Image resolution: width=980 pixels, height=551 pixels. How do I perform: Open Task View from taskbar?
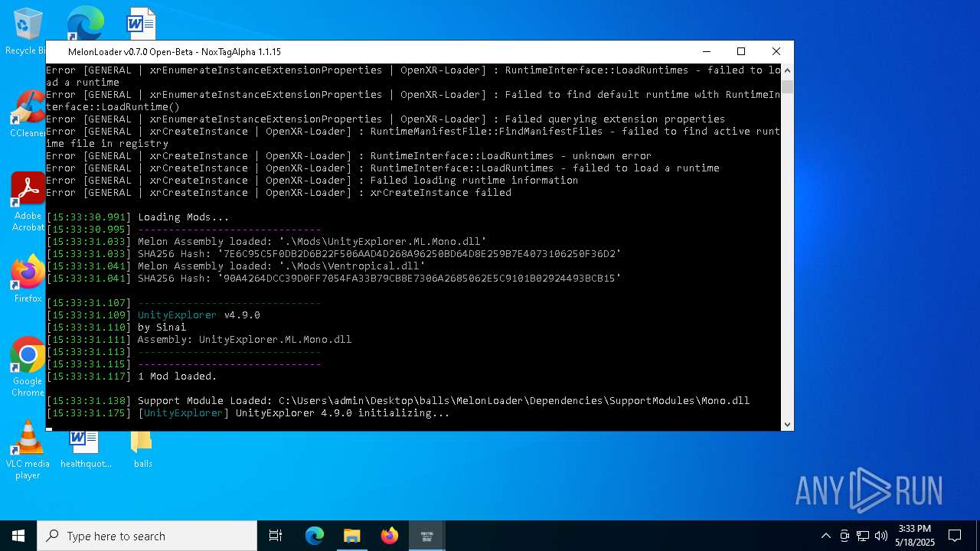[276, 536]
